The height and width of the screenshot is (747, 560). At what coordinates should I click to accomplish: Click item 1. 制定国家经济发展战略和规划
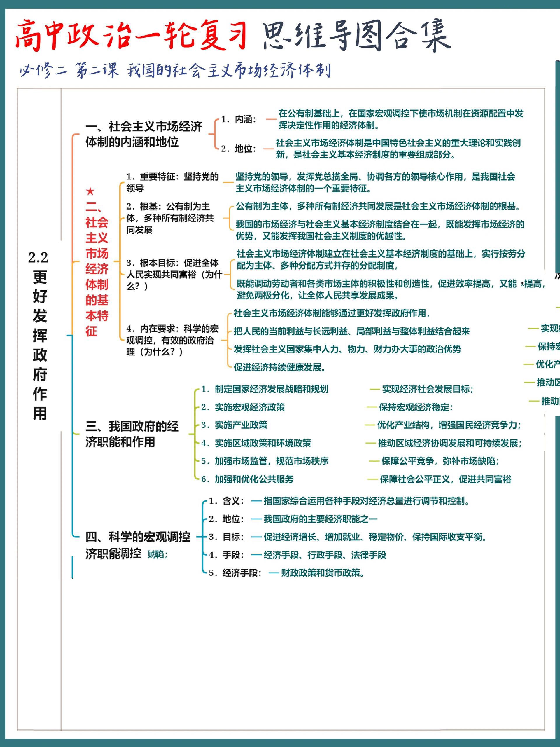pyautogui.click(x=265, y=389)
